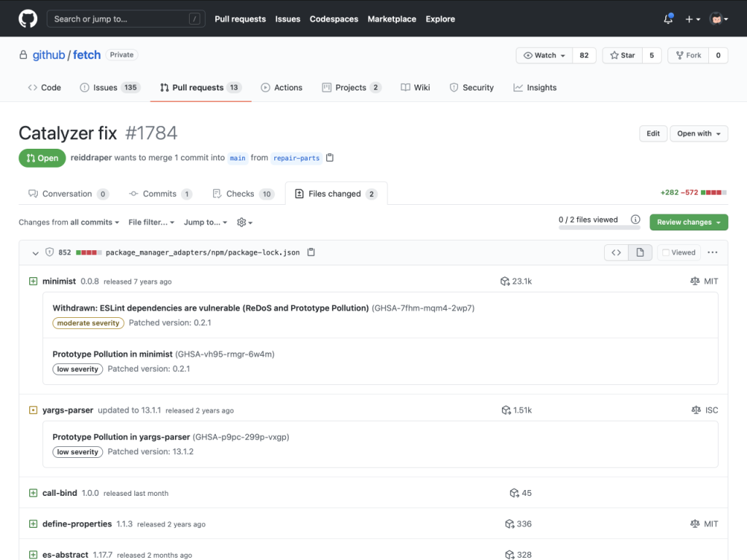Open the notifications bell
The width and height of the screenshot is (747, 560).
pos(667,18)
